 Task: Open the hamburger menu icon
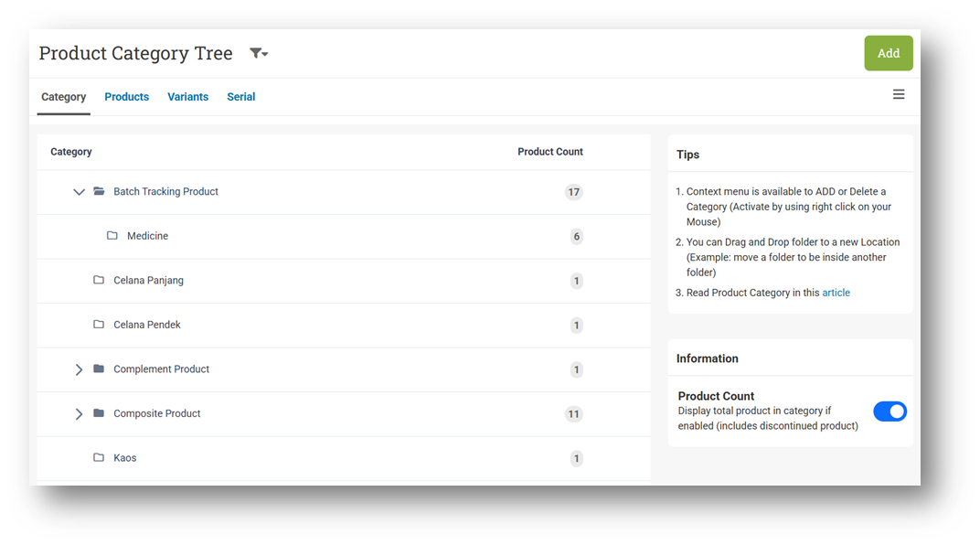coord(899,95)
